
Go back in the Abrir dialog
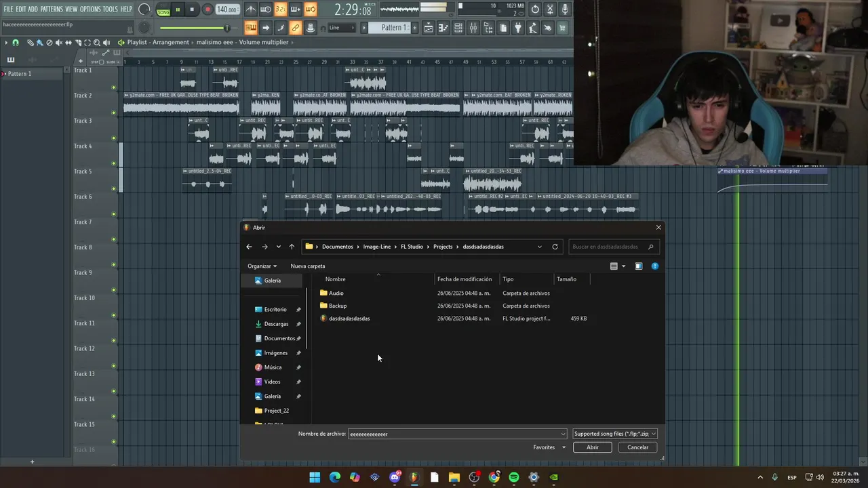tap(249, 247)
